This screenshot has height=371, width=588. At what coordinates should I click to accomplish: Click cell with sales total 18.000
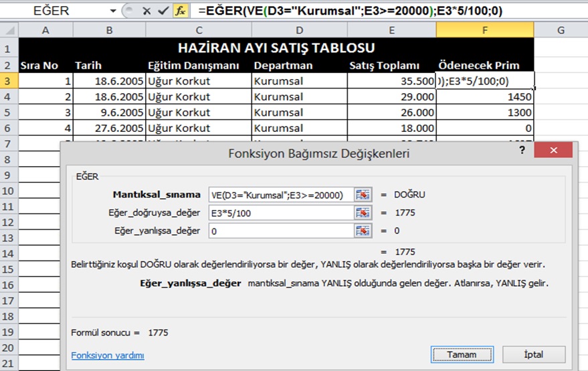click(x=391, y=128)
